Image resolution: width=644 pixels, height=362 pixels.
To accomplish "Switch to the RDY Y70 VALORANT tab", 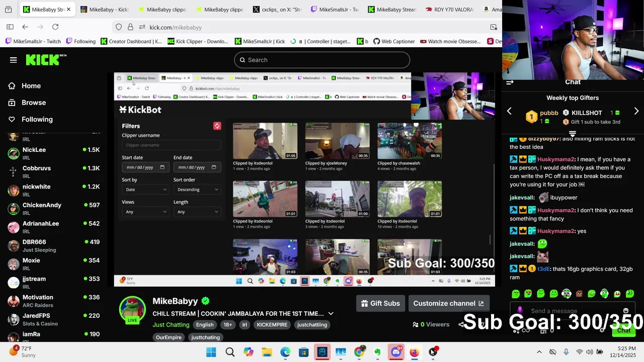I will (449, 10).
